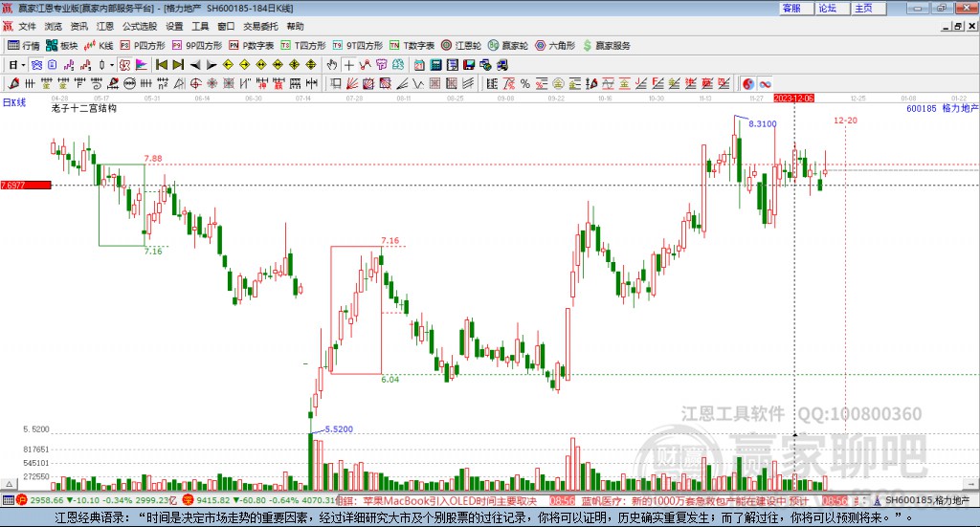
Task: Open the T数字表 number table
Action: point(412,46)
